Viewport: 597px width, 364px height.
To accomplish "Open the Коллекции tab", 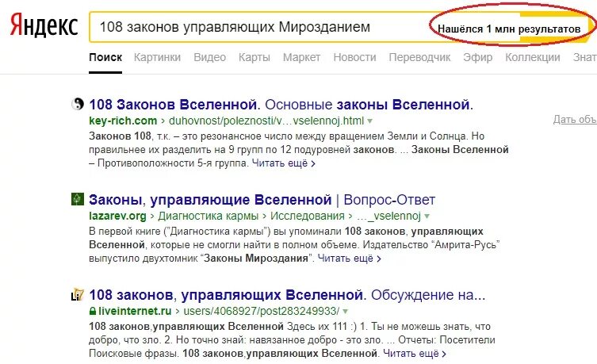I will 533,57.
